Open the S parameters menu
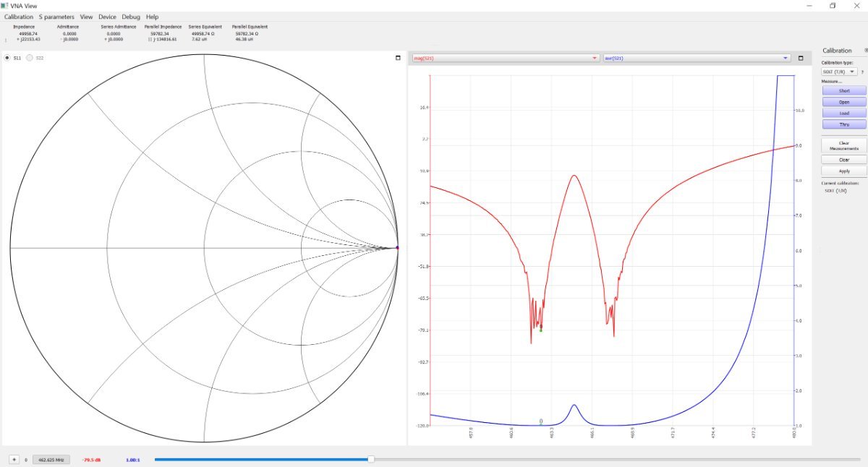Image resolution: width=868 pixels, height=467 pixels. [x=56, y=17]
